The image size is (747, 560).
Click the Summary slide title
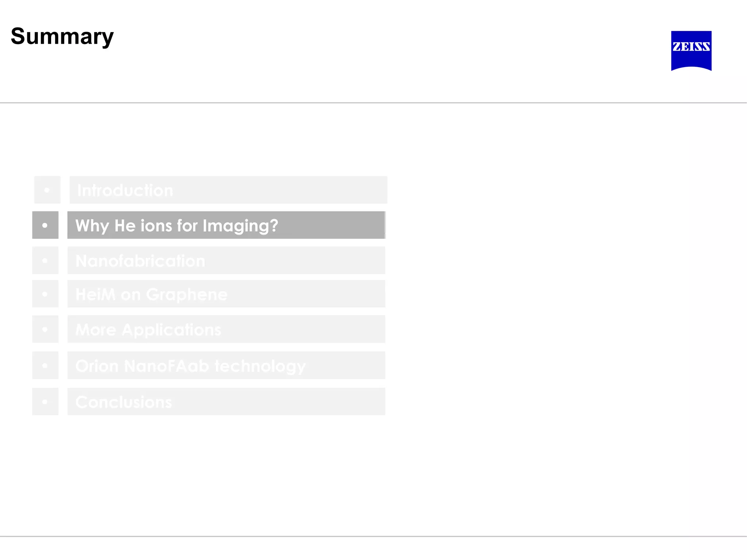point(62,36)
